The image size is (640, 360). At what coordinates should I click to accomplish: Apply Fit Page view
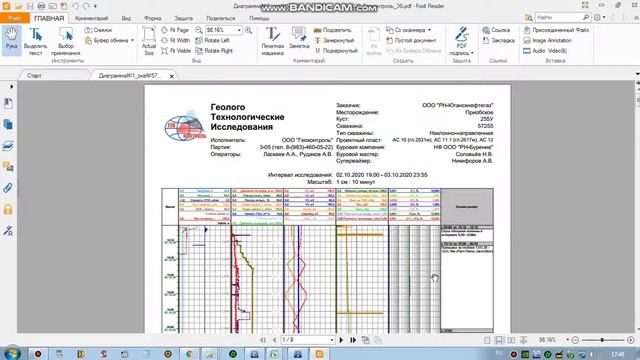[175, 30]
